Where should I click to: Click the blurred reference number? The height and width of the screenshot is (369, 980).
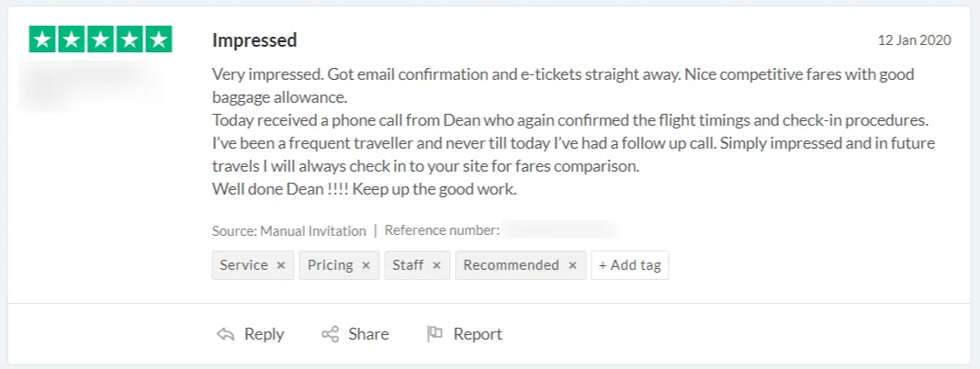click(x=560, y=230)
